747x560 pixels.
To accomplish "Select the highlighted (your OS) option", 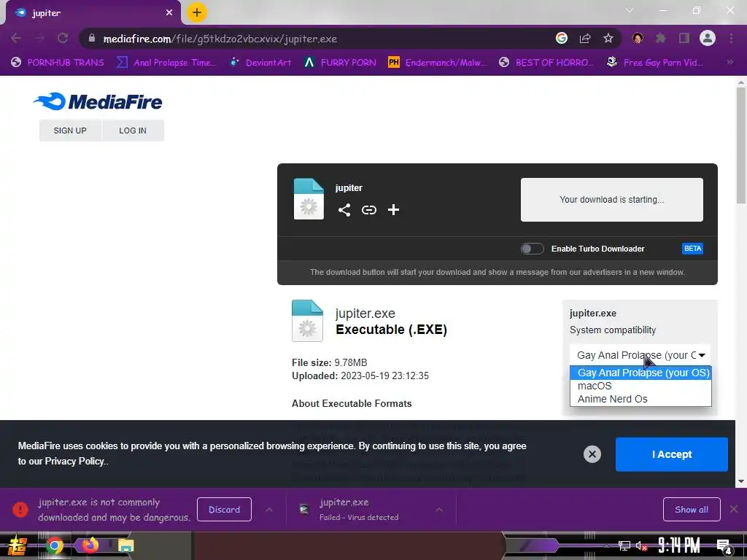I will (640, 373).
